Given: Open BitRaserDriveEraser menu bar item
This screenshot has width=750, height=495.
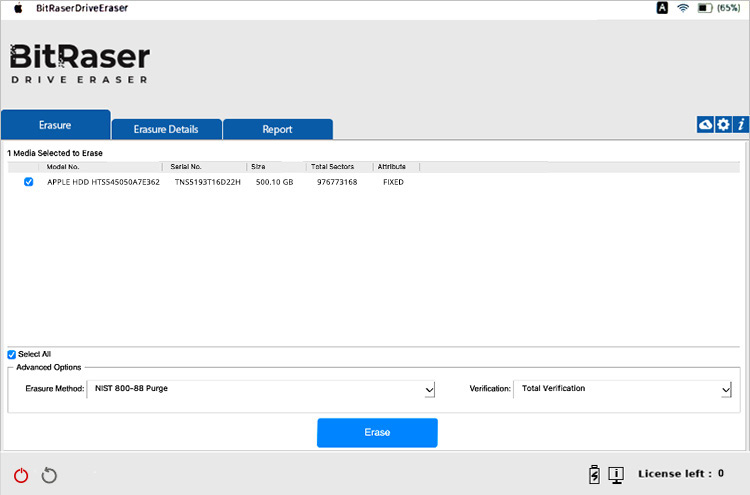Looking at the screenshot, I should 82,8.
